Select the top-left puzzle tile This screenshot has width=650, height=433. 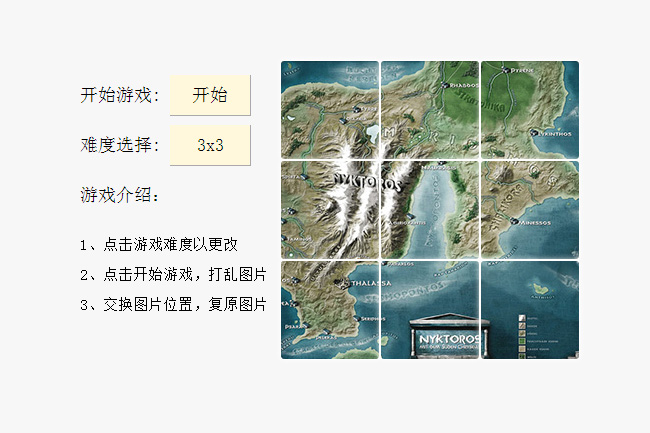click(x=330, y=110)
